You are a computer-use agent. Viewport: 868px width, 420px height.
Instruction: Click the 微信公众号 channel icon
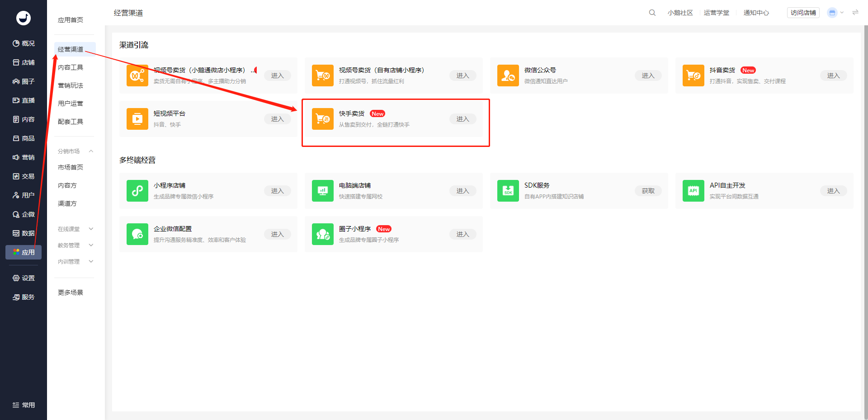[x=508, y=76]
